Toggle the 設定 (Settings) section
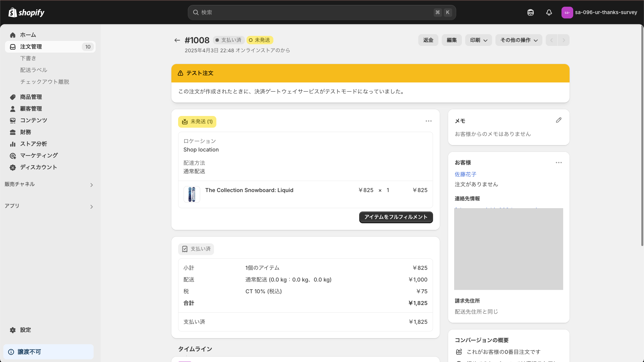This screenshot has width=644, height=362. [x=25, y=330]
